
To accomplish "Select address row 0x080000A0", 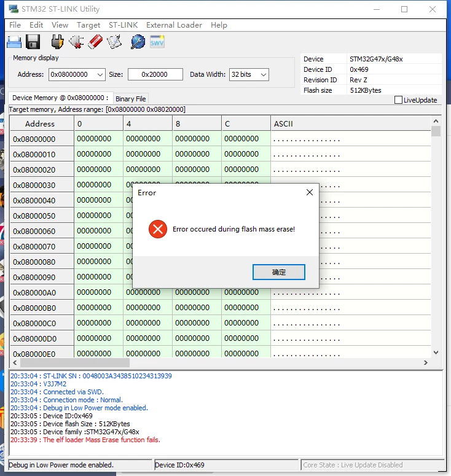I will (42, 292).
